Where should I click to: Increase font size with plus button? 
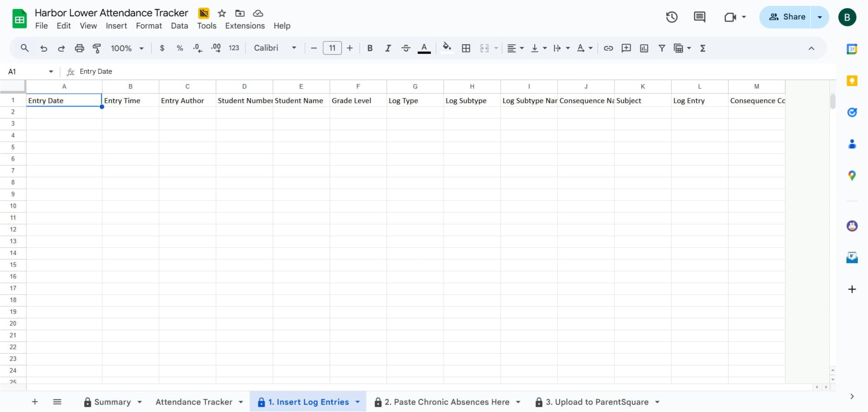pyautogui.click(x=350, y=48)
